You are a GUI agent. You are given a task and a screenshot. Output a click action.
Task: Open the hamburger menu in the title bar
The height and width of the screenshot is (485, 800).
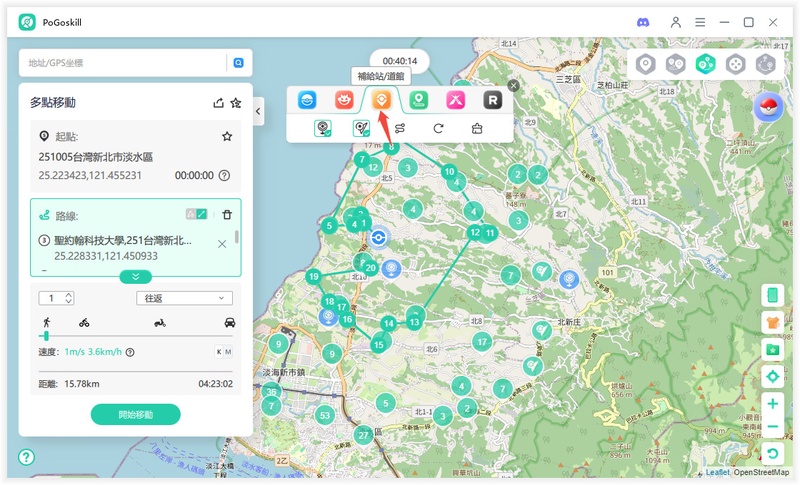click(701, 22)
